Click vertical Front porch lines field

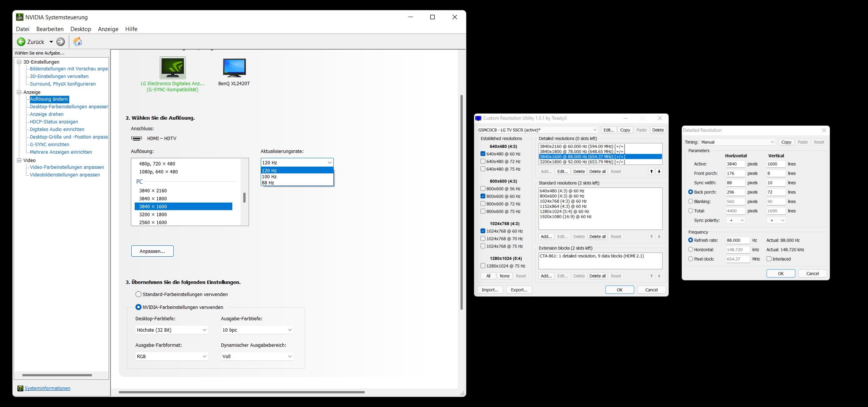(x=776, y=173)
